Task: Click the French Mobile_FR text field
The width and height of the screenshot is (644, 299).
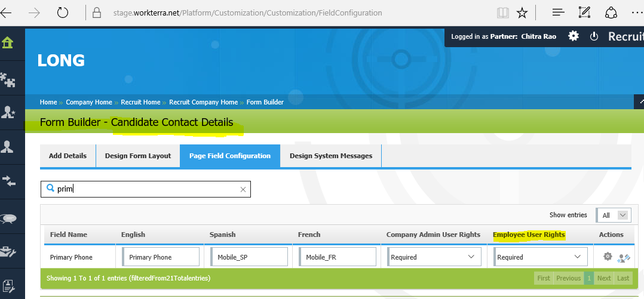Action: pyautogui.click(x=338, y=257)
